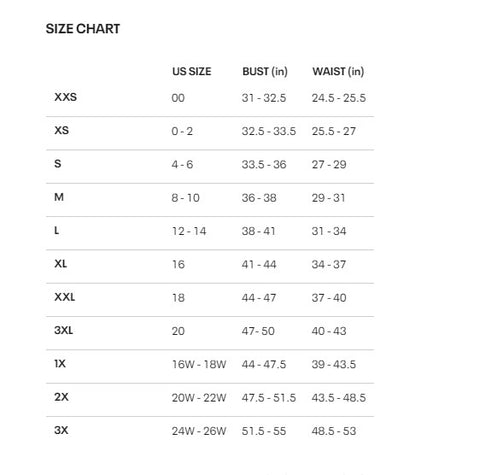Select bust value 36 - 38
480x475 pixels.
click(259, 198)
